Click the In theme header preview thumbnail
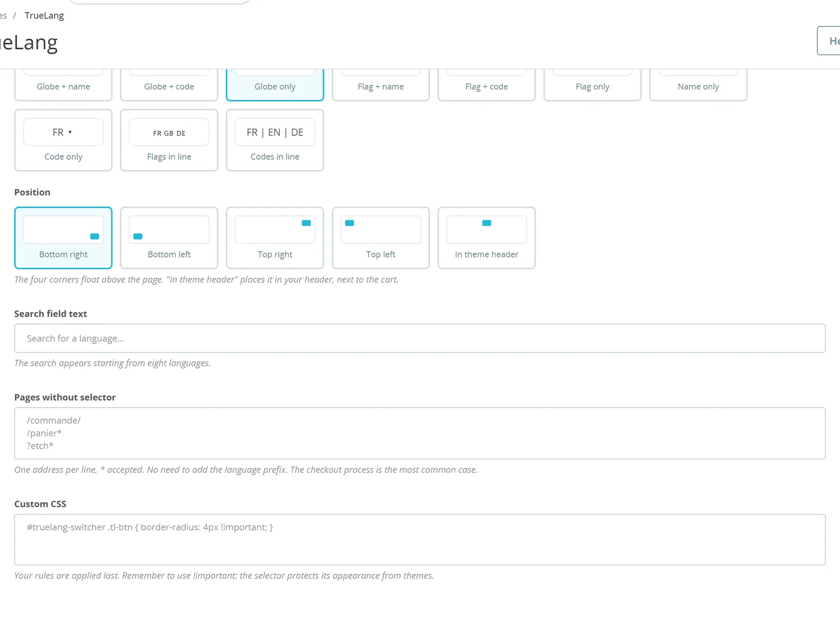Viewport: 840px width, 622px height. click(487, 230)
